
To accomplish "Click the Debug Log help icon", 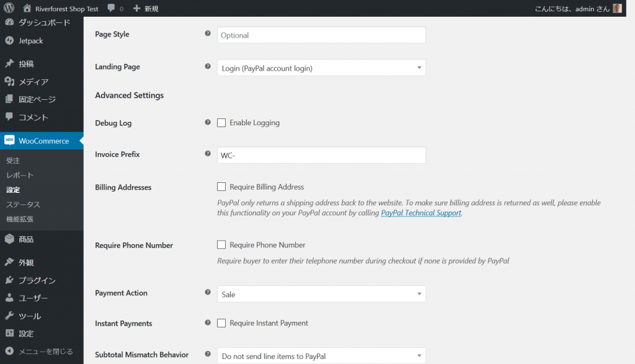I will 208,123.
